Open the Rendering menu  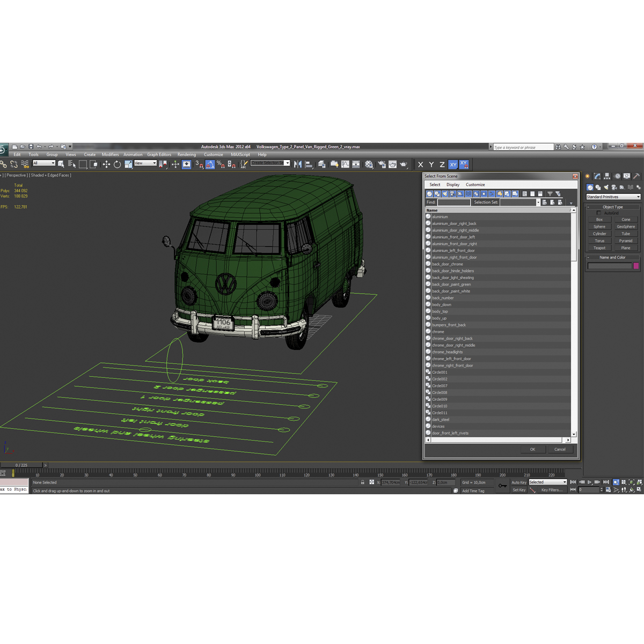point(187,155)
